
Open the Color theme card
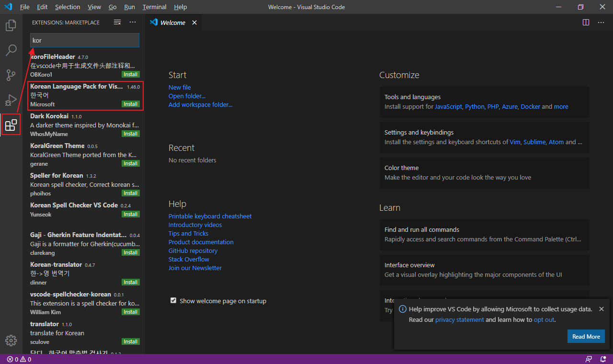tap(485, 172)
